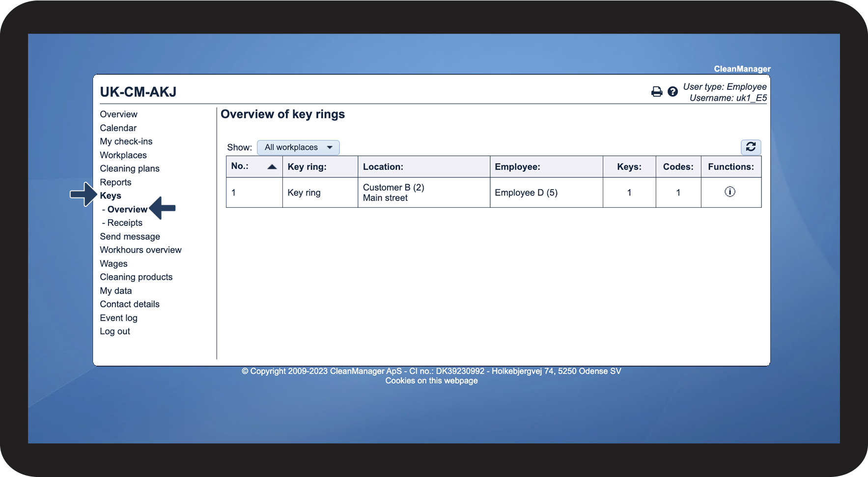868x477 pixels.
Task: Open Send message page
Action: coord(130,237)
